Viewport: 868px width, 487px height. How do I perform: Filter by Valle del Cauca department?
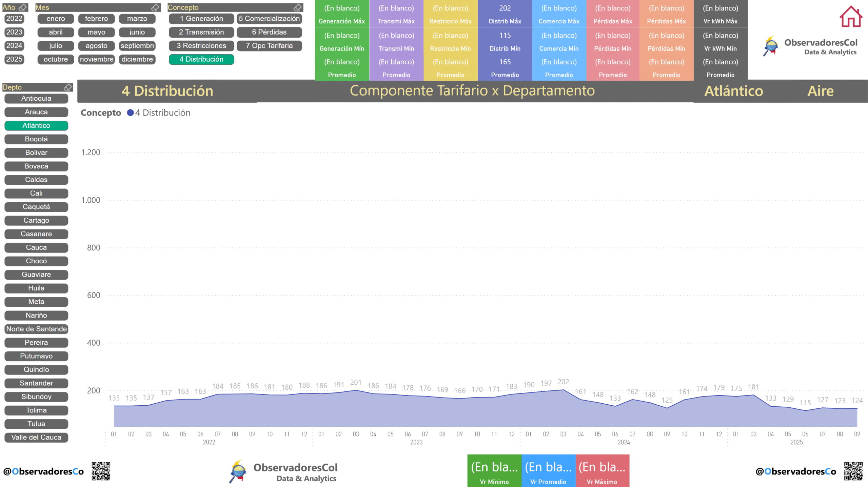[x=36, y=437]
